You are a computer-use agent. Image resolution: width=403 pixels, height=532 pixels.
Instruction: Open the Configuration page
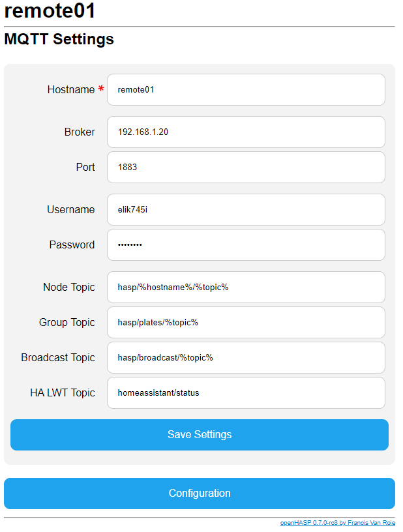[200, 494]
